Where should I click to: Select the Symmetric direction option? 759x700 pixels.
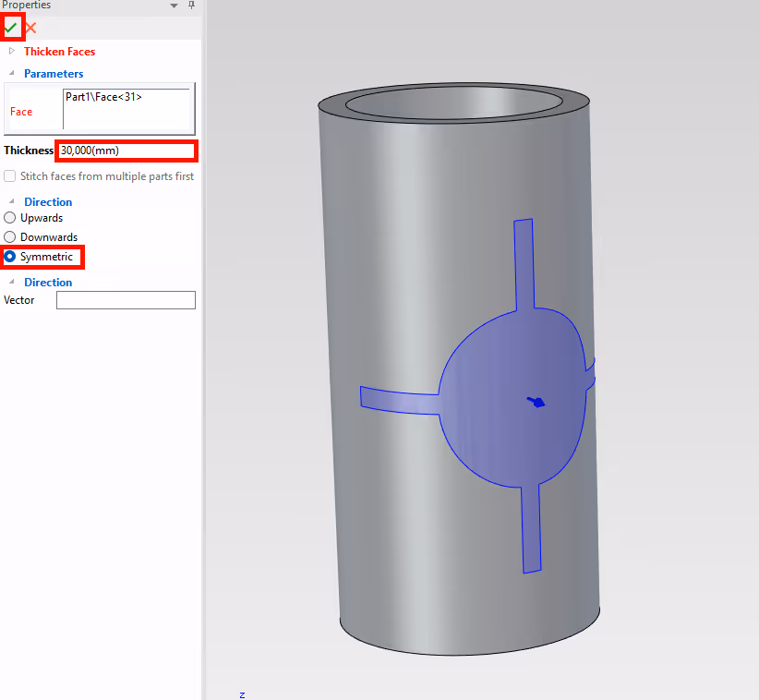(x=9, y=256)
